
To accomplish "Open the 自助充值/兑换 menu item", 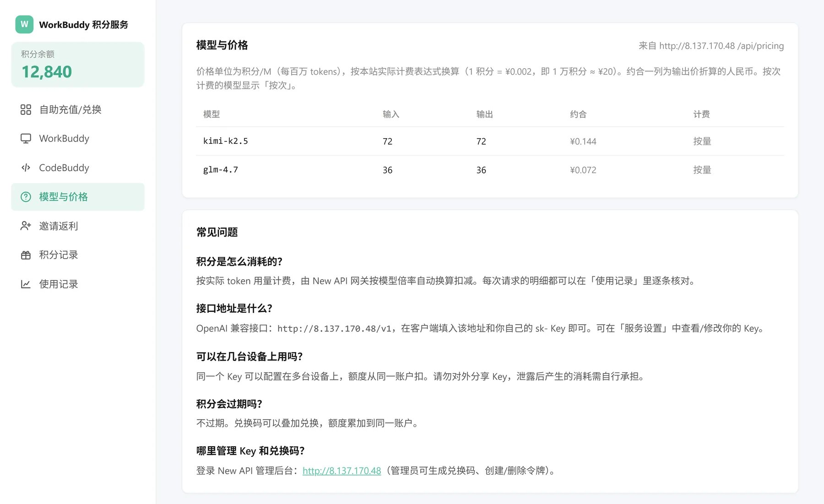I will tap(78, 110).
